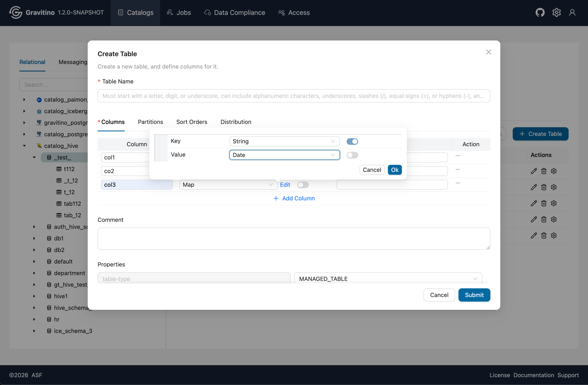This screenshot has height=385, width=588.
Task: Enable the Value nullable switch
Action: click(x=352, y=155)
